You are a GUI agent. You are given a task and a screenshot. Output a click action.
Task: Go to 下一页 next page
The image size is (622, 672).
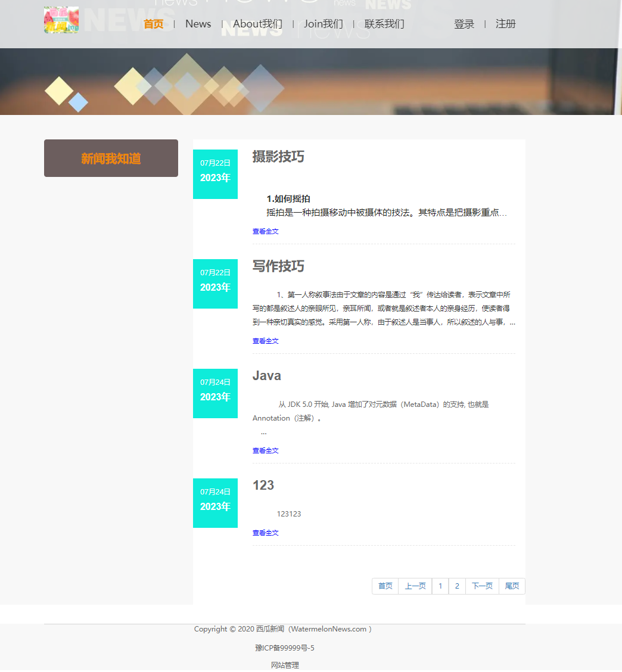482,586
